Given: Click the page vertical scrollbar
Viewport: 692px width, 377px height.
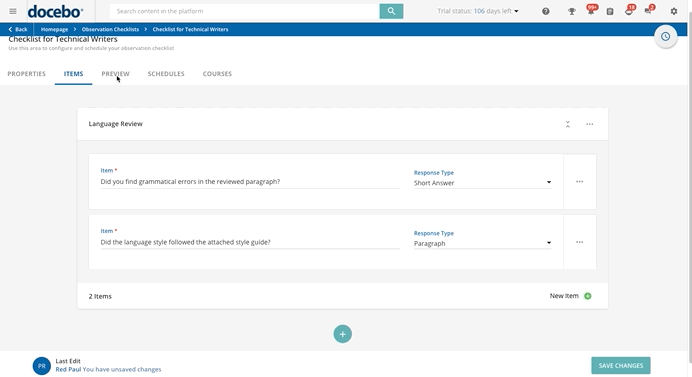Looking at the screenshot, I should (x=689, y=188).
